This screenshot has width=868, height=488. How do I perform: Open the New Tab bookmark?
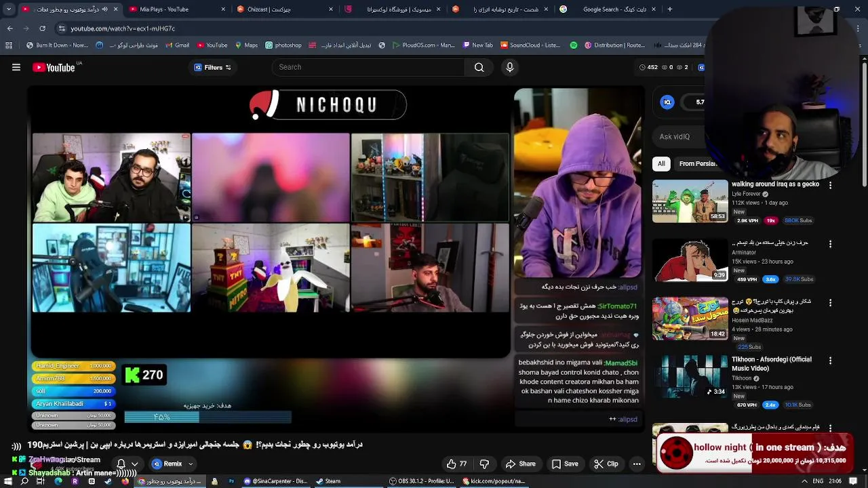(x=477, y=45)
